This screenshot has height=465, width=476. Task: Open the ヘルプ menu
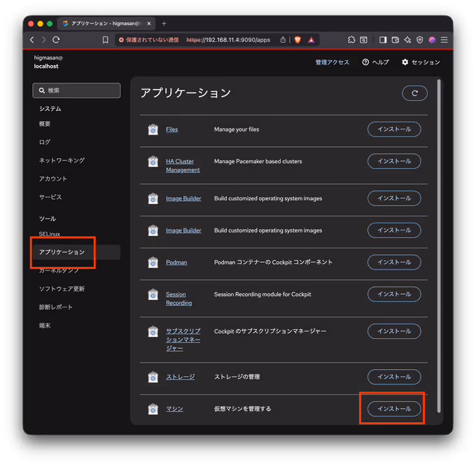point(375,62)
